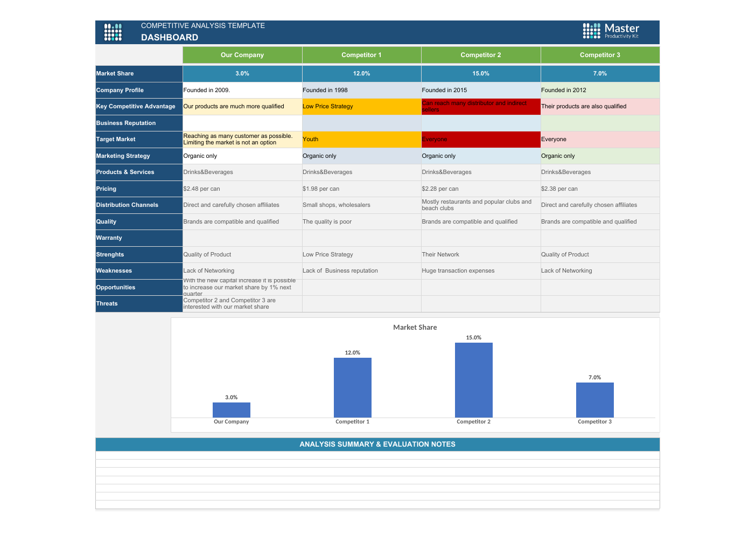
Task: Click the Opportunities row label
Action: click(139, 288)
